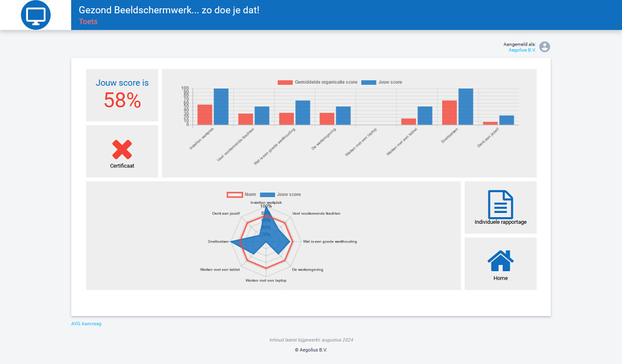Viewport: 622px width, 364px height.
Task: Open the Individuele rapportage document icon
Action: (x=501, y=204)
